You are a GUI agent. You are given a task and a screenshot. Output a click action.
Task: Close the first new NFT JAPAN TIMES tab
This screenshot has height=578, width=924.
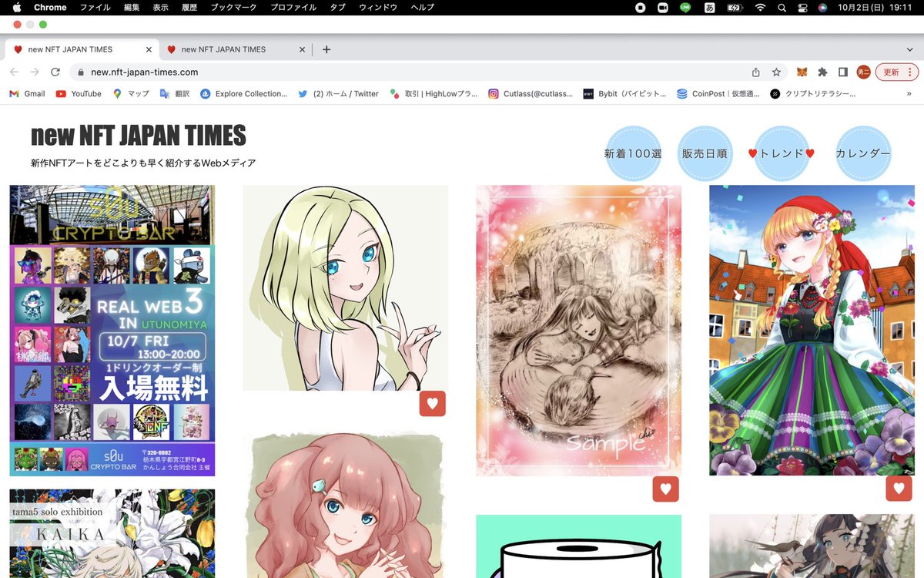click(x=149, y=49)
